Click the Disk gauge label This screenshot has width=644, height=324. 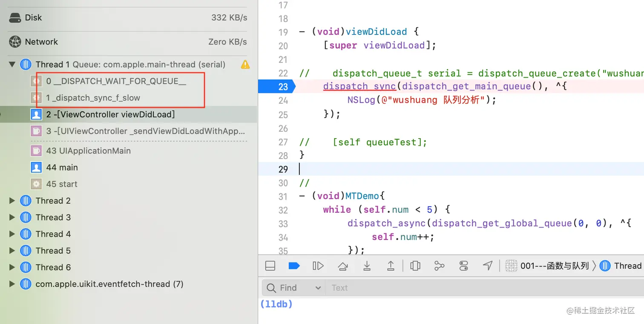pyautogui.click(x=33, y=18)
